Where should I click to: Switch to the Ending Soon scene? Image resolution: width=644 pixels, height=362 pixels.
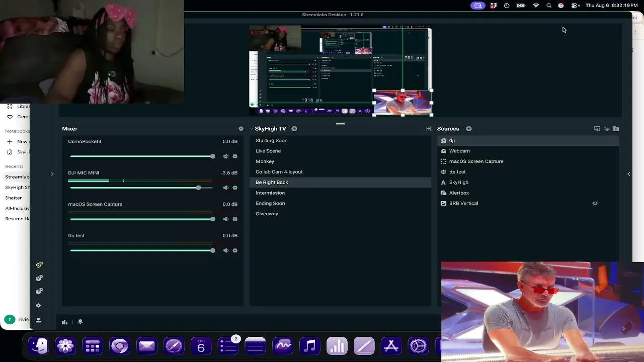coord(340,203)
